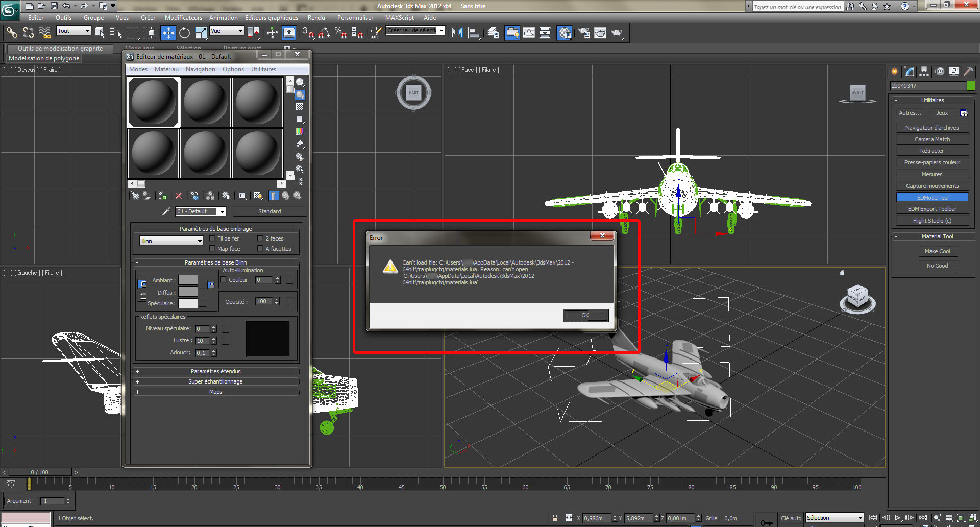The width and height of the screenshot is (980, 527).
Task: Open Utilitaires menu in material editor
Action: (x=263, y=69)
